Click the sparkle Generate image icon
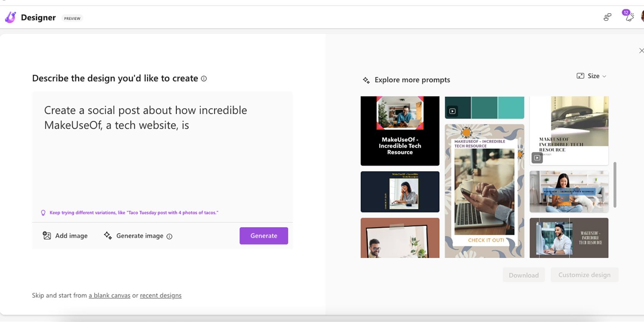This screenshot has width=644, height=322. pyautogui.click(x=108, y=236)
